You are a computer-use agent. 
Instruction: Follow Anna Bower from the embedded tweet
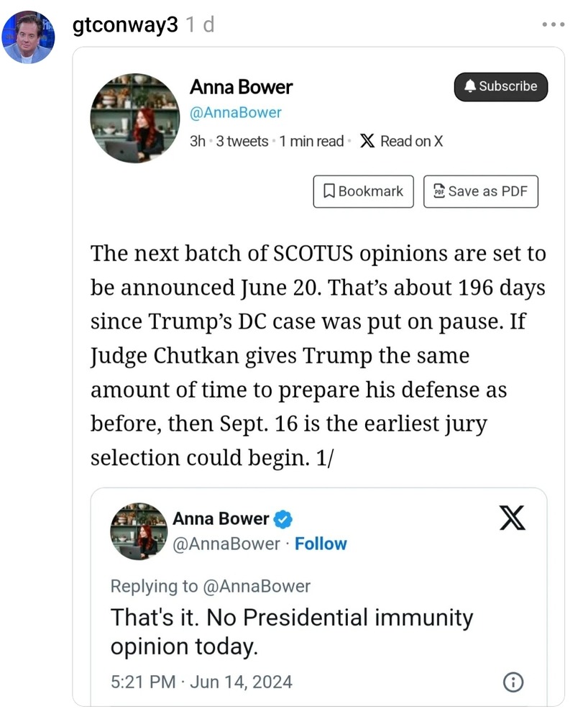click(321, 544)
